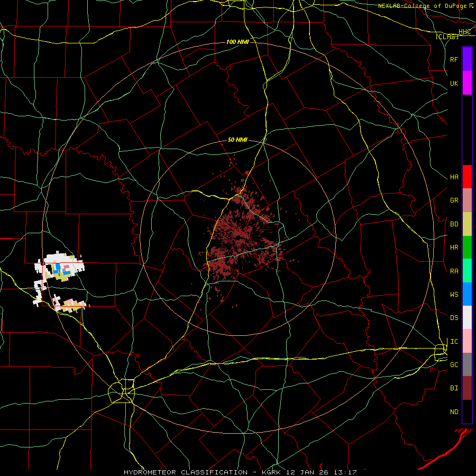Click the 'ND' legend label
The height and width of the screenshot is (476, 476).
(x=454, y=412)
